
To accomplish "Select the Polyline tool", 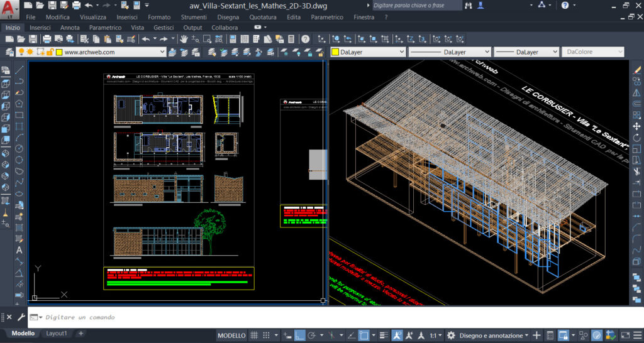I will (19, 81).
